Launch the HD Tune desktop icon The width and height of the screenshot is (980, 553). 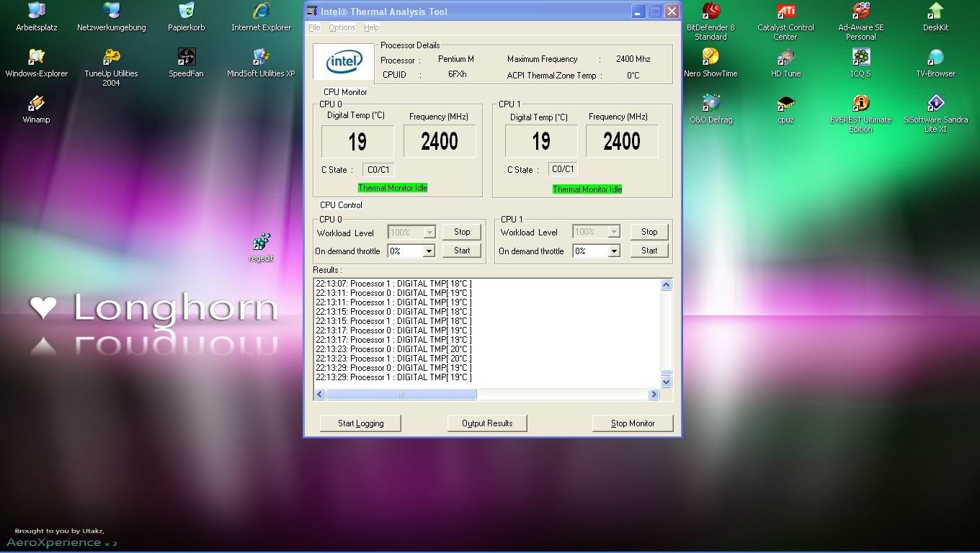pyautogui.click(x=785, y=63)
